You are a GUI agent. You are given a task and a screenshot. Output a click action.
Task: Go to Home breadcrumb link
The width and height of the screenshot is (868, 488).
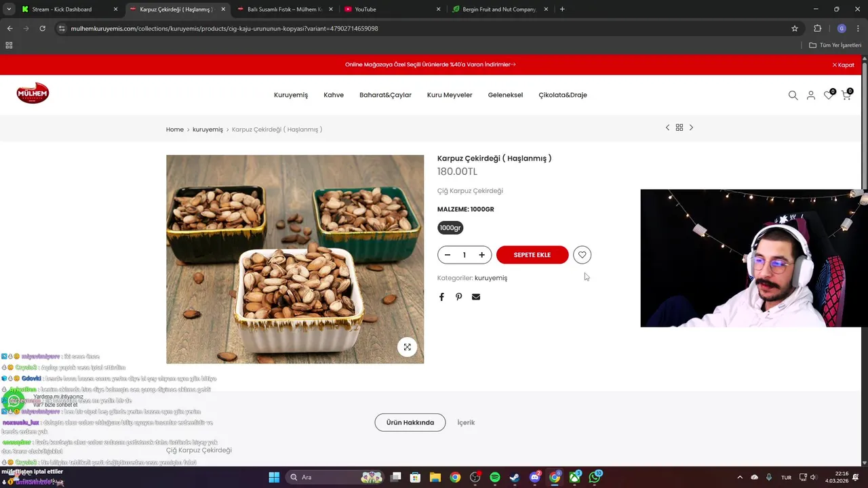[175, 129]
